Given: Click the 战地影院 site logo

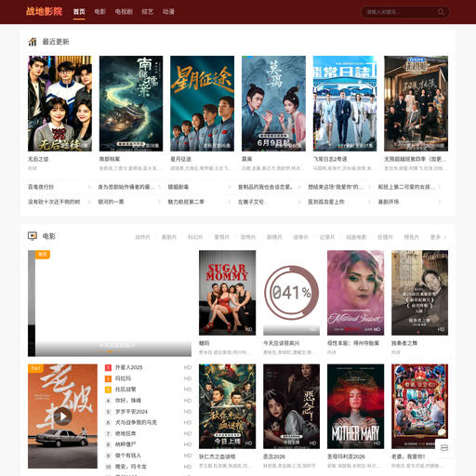Looking at the screenshot, I should 45,12.
